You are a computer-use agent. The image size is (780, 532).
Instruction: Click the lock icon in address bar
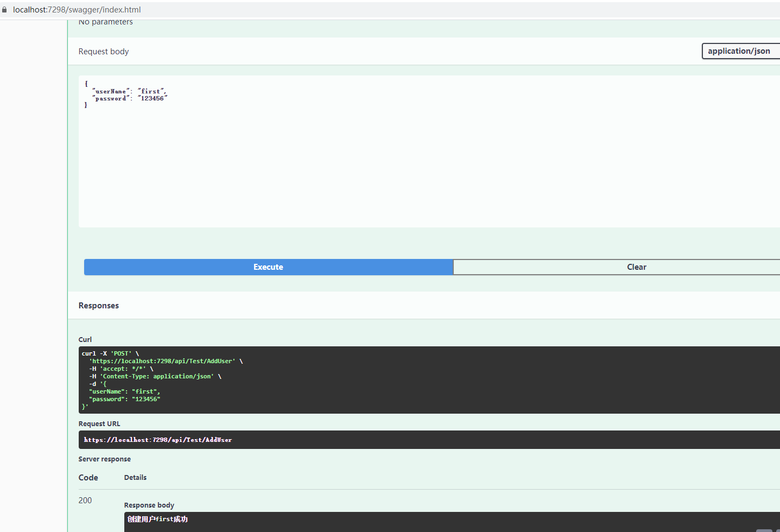4,10
